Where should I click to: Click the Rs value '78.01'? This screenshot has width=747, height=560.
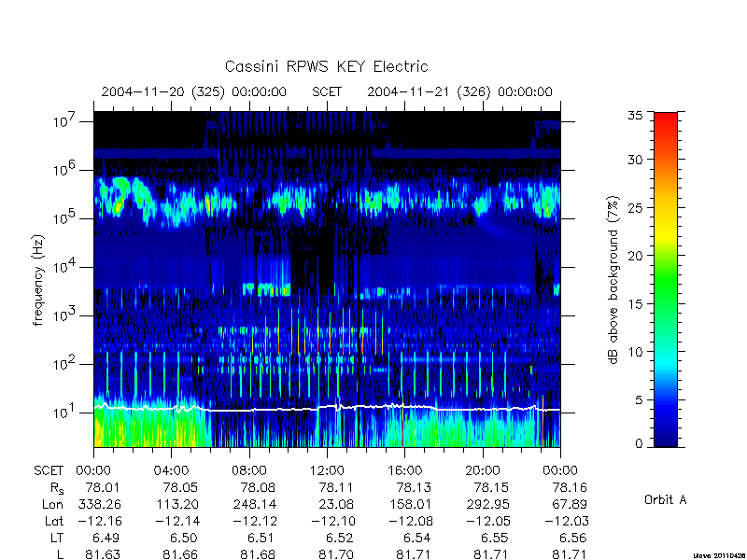(x=103, y=487)
